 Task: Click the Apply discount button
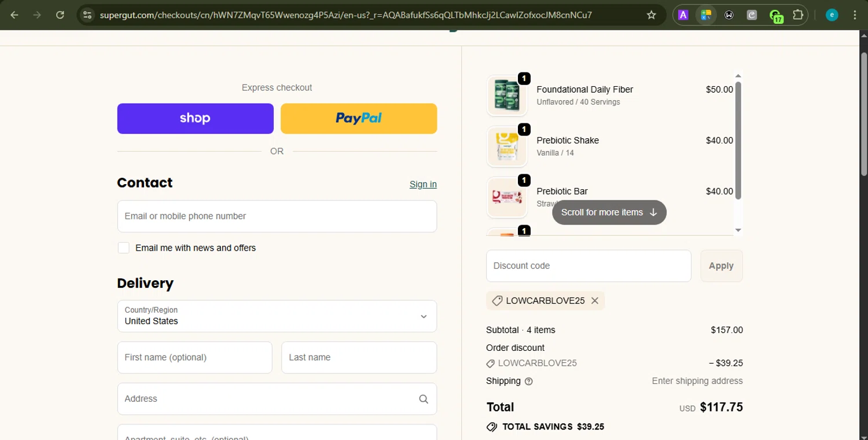(722, 266)
